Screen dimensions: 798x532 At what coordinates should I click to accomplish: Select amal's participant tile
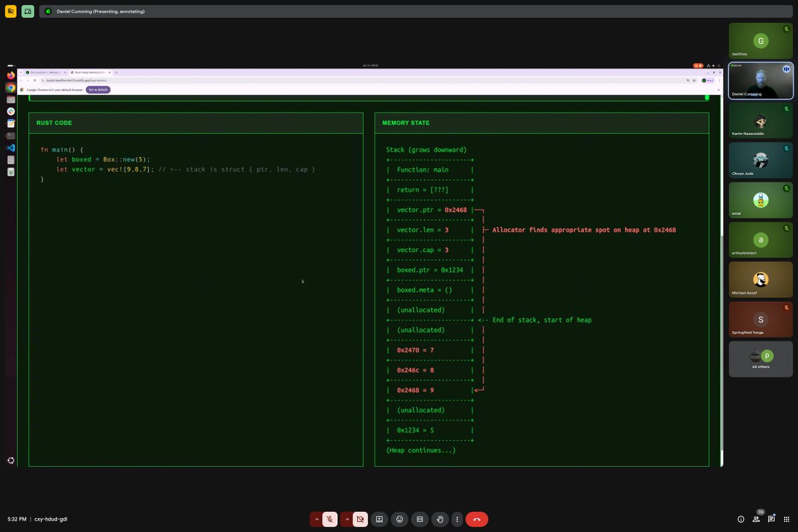click(x=761, y=200)
